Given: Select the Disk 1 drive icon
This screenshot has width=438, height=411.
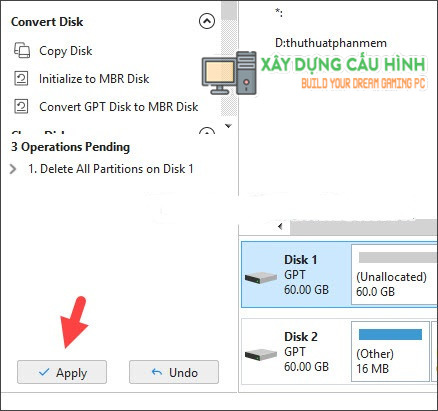Looking at the screenshot, I should click(261, 277).
